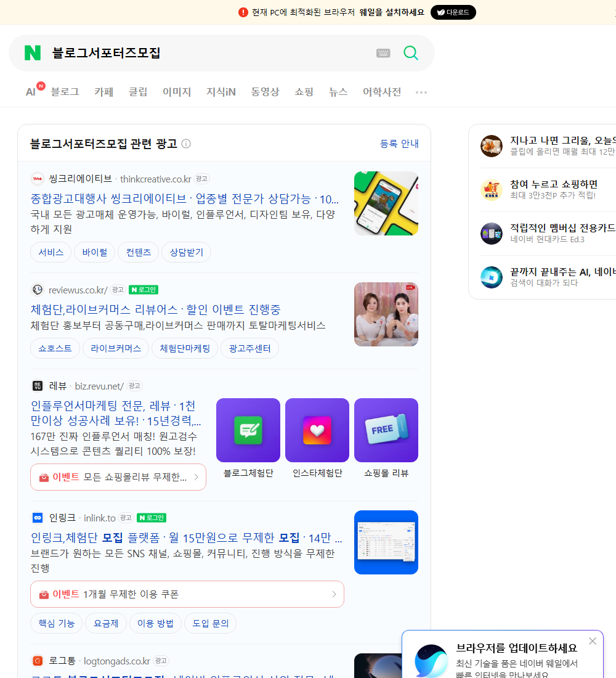The image size is (616, 678).
Task: Switch to the 지식iN tab
Action: click(221, 92)
